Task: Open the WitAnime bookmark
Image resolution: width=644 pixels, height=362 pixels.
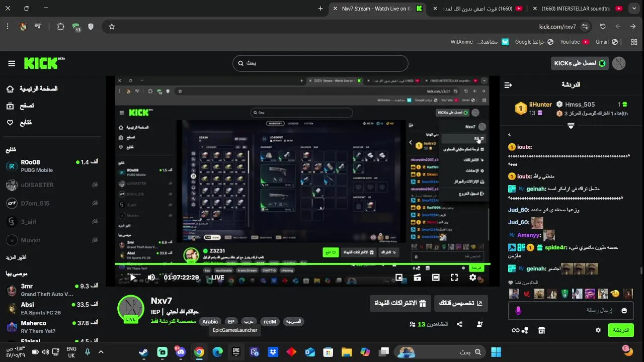Action: (479, 42)
